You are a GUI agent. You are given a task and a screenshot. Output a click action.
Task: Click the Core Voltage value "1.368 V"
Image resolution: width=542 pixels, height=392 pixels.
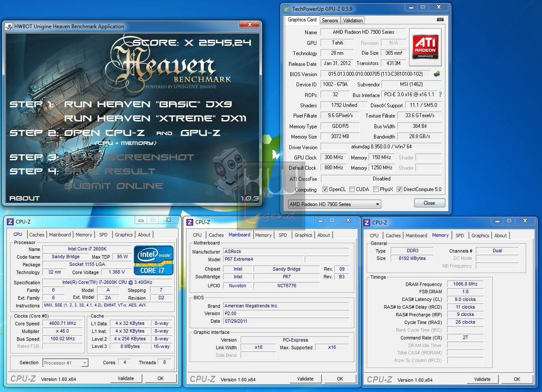coord(117,272)
